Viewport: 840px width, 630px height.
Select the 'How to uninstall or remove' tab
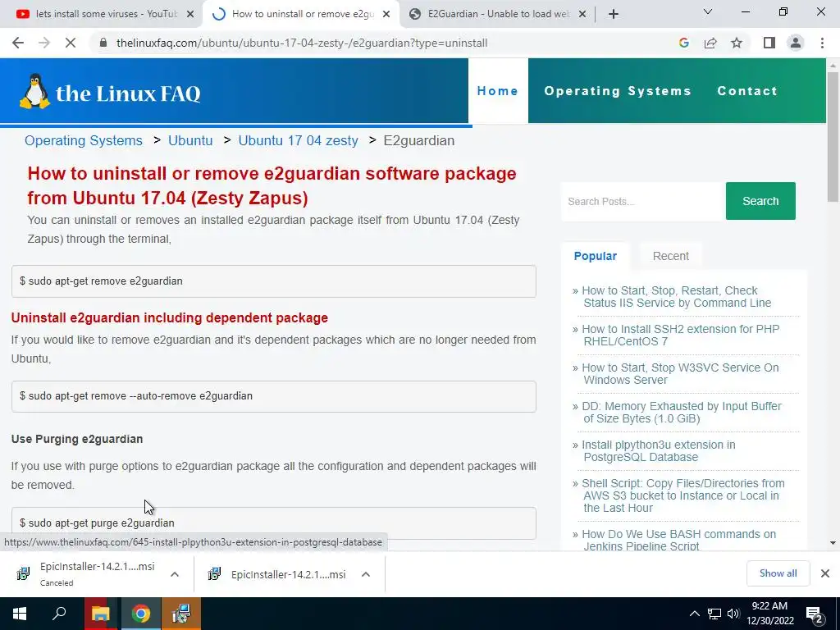point(301,15)
